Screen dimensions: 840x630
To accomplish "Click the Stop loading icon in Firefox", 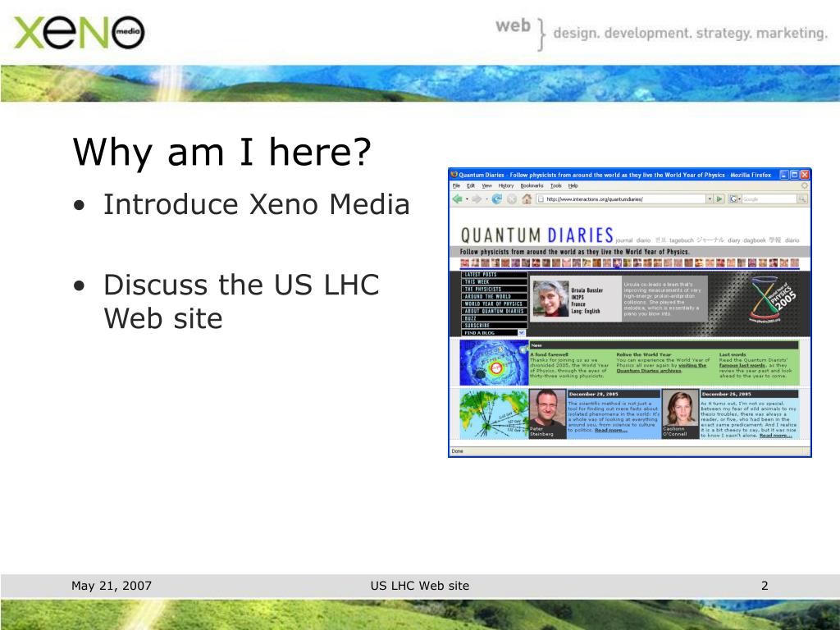I will pyautogui.click(x=512, y=199).
